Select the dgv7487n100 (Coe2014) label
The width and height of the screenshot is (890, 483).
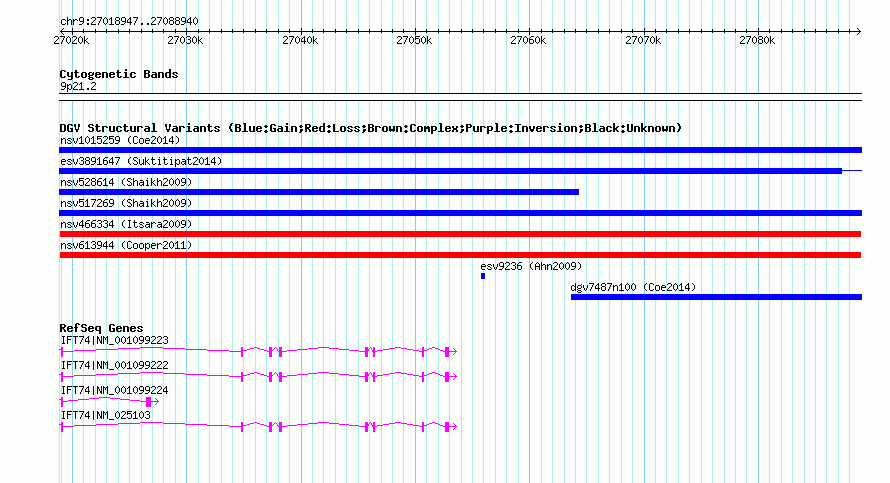coord(633,287)
